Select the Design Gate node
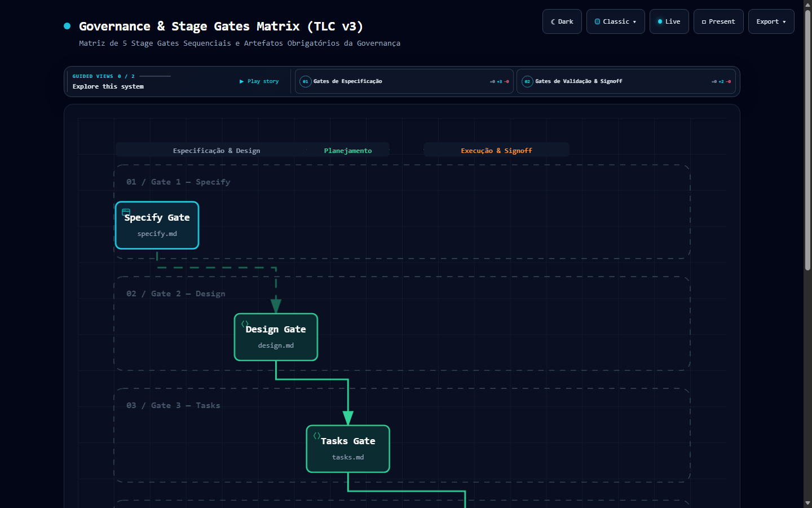 click(276, 337)
